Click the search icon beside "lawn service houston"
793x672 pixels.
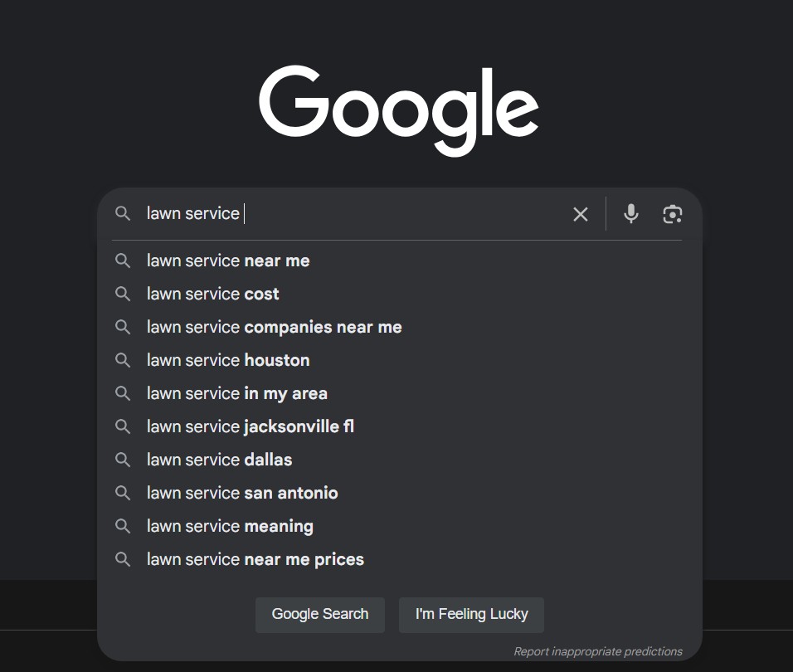tap(123, 360)
